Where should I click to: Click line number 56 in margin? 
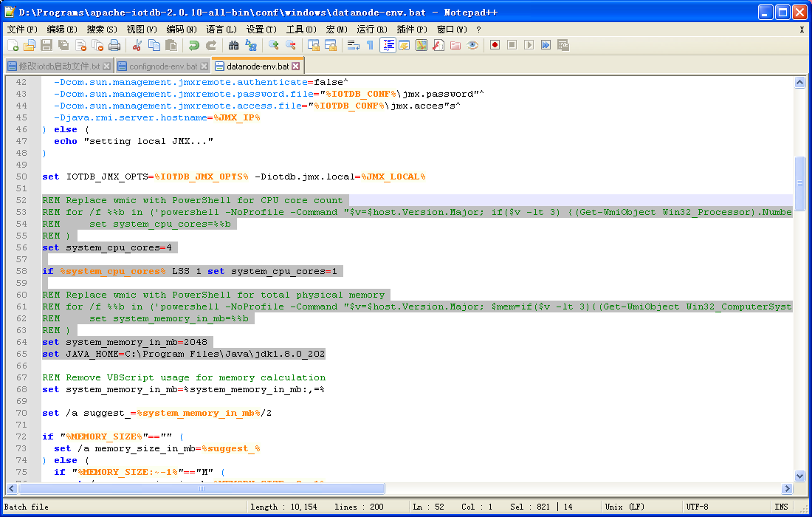pyautogui.click(x=21, y=247)
